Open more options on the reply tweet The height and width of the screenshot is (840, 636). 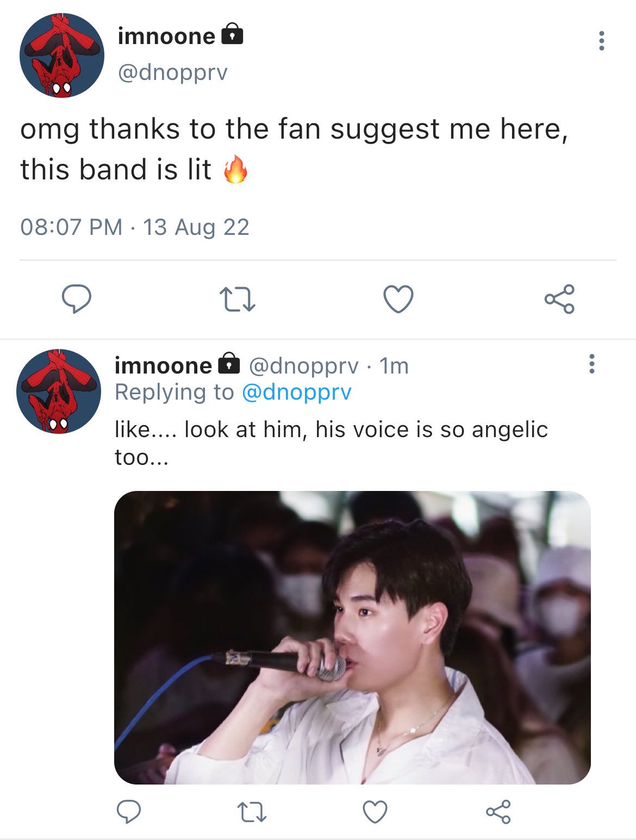tap(592, 364)
